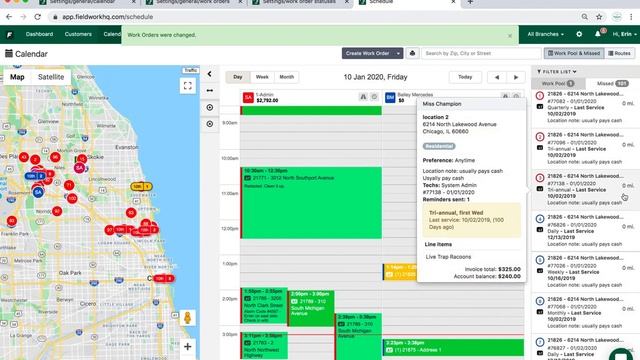Enter map fullscreen mode
This screenshot has height=360, width=640.
click(x=188, y=86)
